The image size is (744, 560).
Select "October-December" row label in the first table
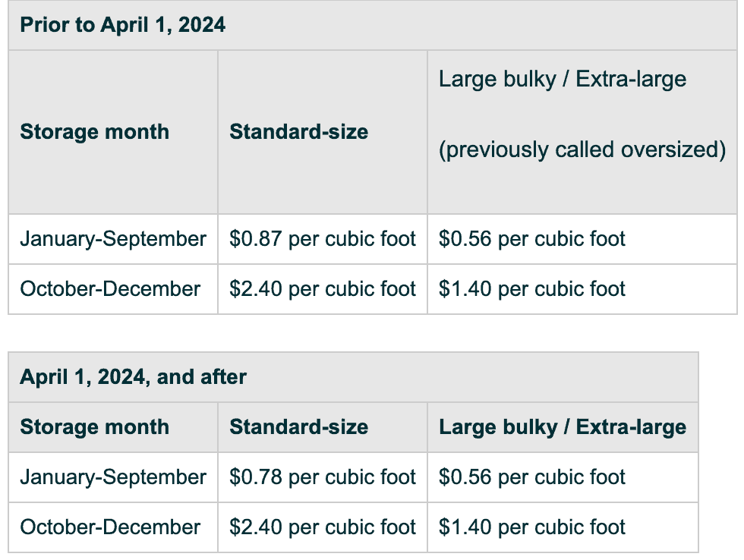pyautogui.click(x=111, y=289)
